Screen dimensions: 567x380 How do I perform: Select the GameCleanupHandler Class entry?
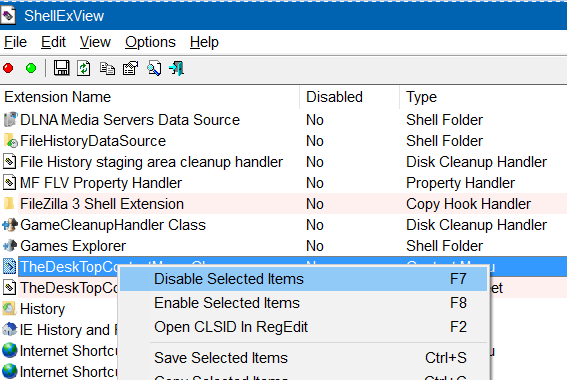[x=113, y=225]
